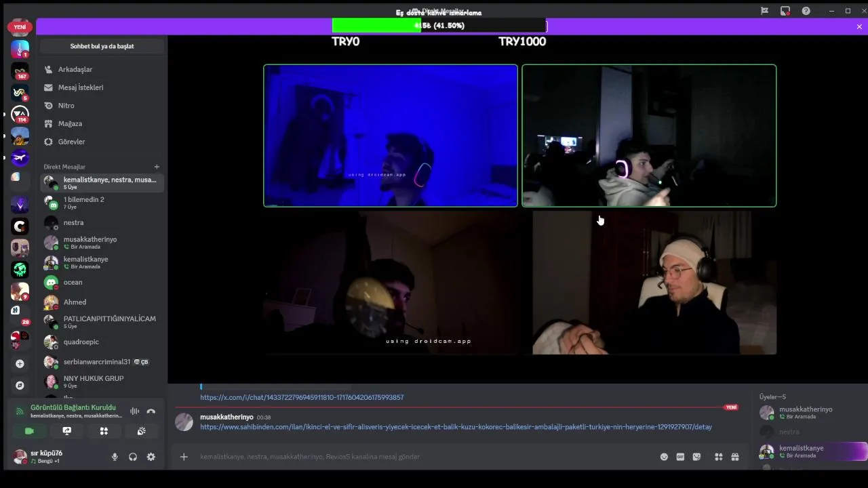Open the GIF picker
This screenshot has width=868, height=488.
coord(680,457)
